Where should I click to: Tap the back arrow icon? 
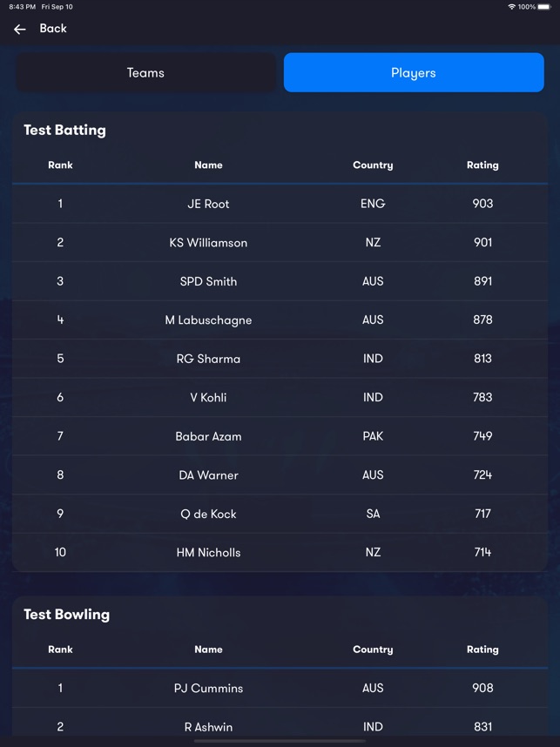click(x=19, y=29)
